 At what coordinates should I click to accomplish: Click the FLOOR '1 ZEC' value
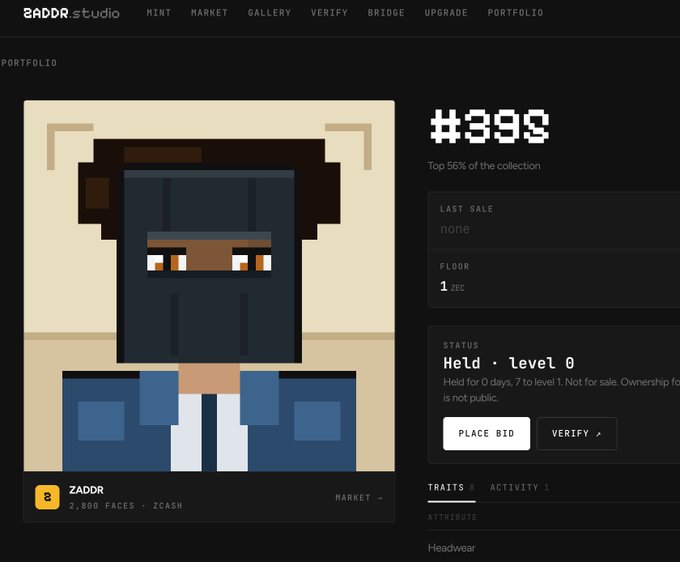(452, 286)
